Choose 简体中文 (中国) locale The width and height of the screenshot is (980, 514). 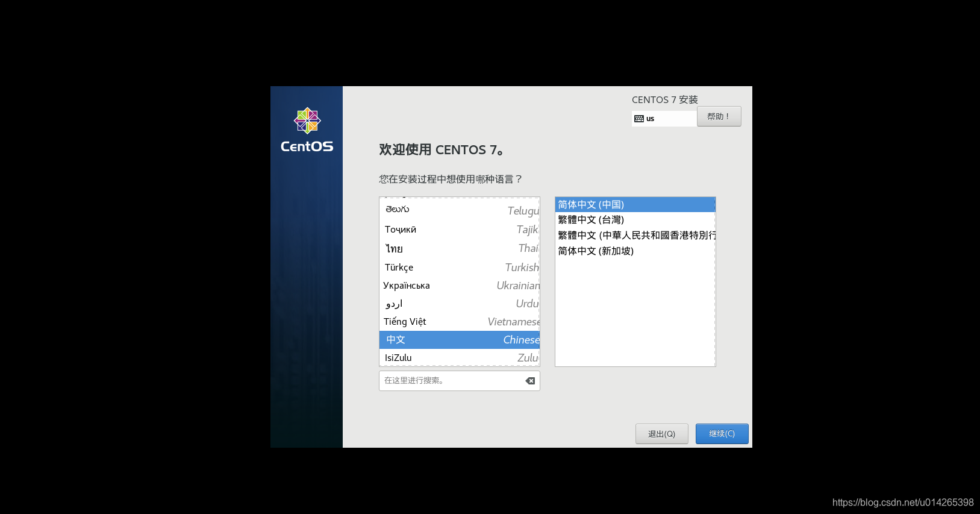(635, 205)
